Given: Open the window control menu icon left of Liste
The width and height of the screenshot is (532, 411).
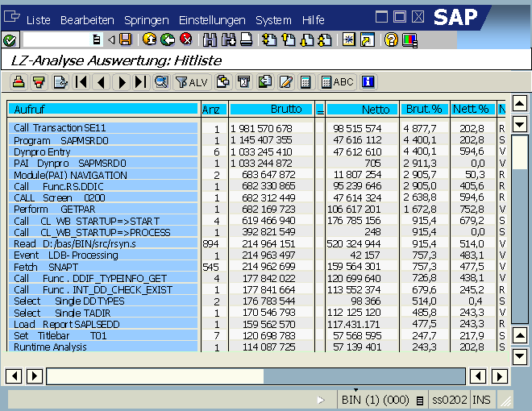Looking at the screenshot, I should [x=12, y=16].
